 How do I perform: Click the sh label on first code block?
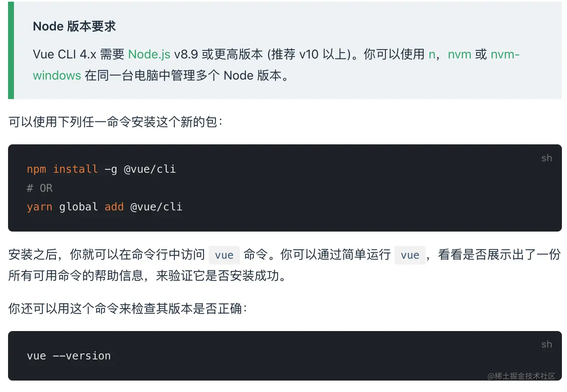point(546,158)
